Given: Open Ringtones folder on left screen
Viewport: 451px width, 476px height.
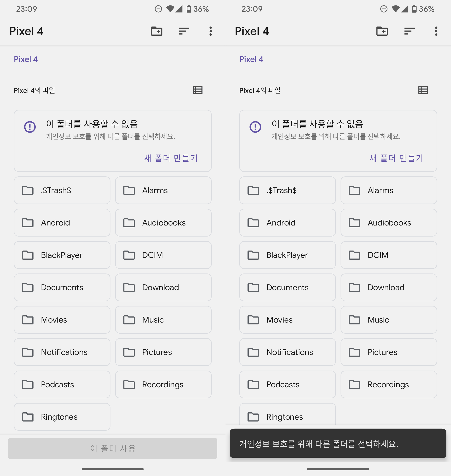Looking at the screenshot, I should [62, 417].
